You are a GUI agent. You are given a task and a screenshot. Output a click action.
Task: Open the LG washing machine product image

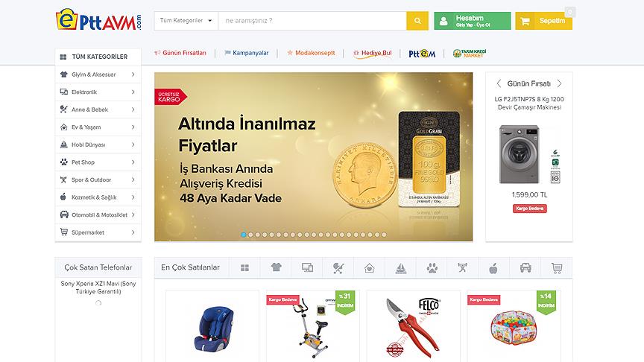tap(528, 154)
